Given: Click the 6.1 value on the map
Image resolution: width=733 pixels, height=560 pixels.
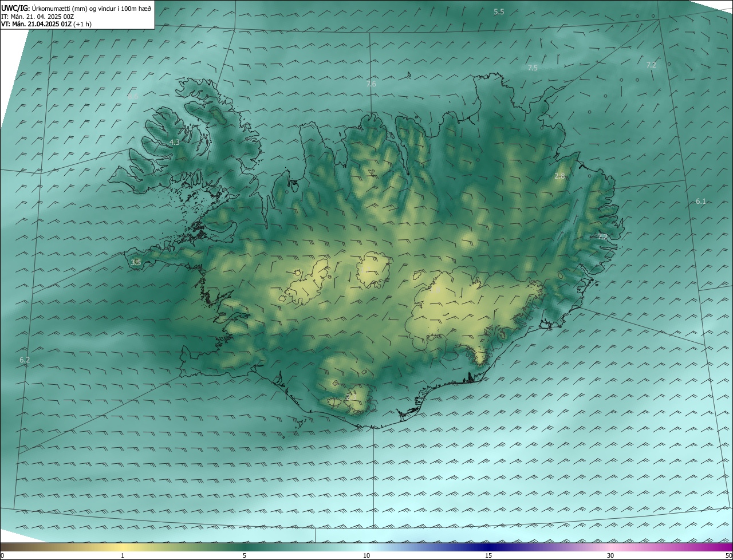Looking at the screenshot, I should [x=701, y=202].
